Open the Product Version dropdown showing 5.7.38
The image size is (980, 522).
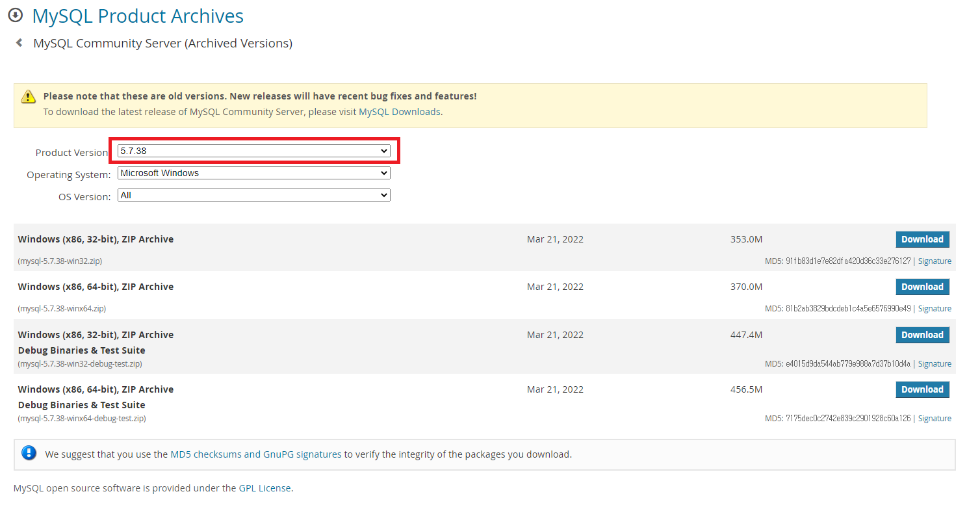click(254, 151)
